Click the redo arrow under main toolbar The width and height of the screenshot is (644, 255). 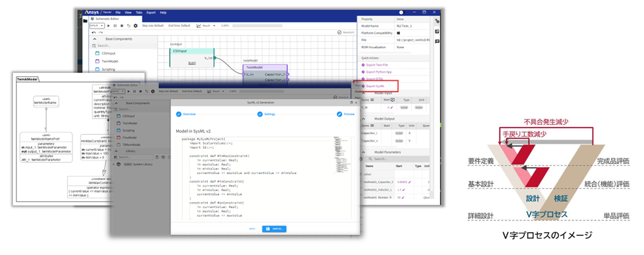pyautogui.click(x=100, y=32)
